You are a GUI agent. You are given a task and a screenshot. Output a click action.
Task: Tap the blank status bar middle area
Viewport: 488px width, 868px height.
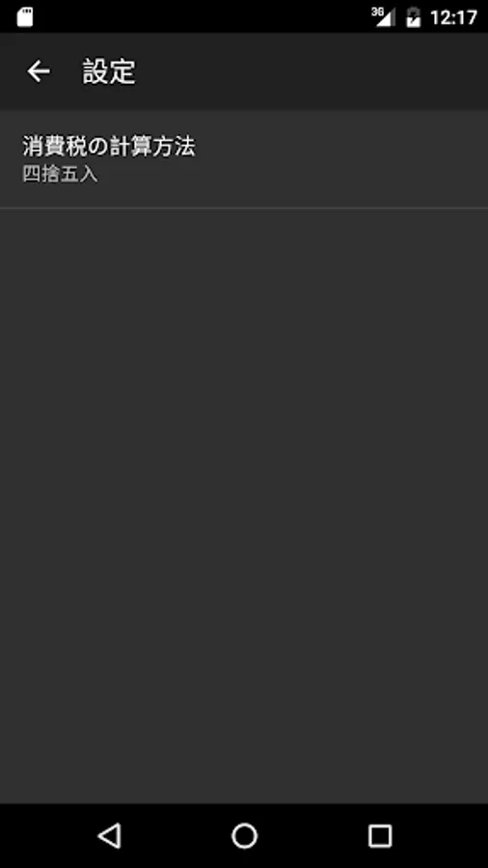pos(202,16)
